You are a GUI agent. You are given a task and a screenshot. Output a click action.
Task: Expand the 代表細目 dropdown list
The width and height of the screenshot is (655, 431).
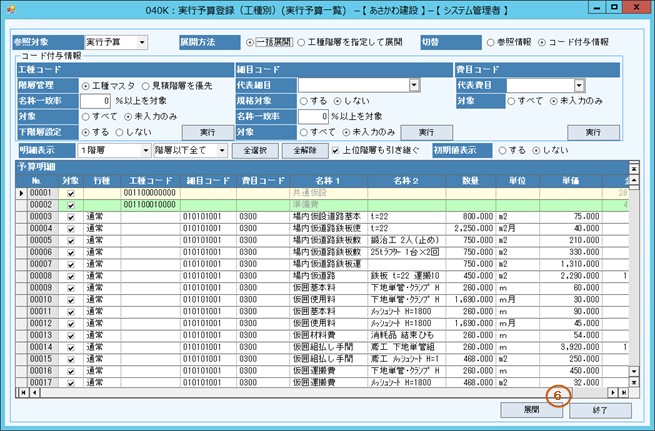click(x=414, y=86)
